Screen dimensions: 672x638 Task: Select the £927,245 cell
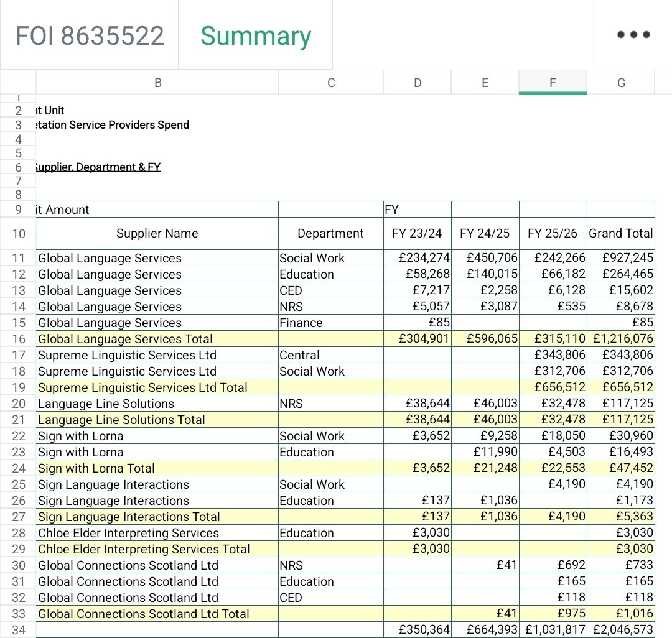tap(621, 258)
